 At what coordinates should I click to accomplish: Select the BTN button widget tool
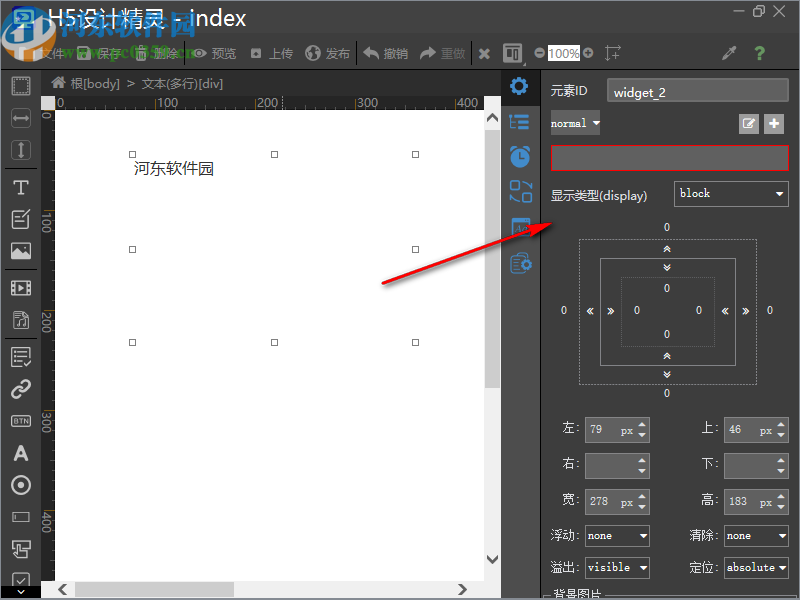pos(21,421)
